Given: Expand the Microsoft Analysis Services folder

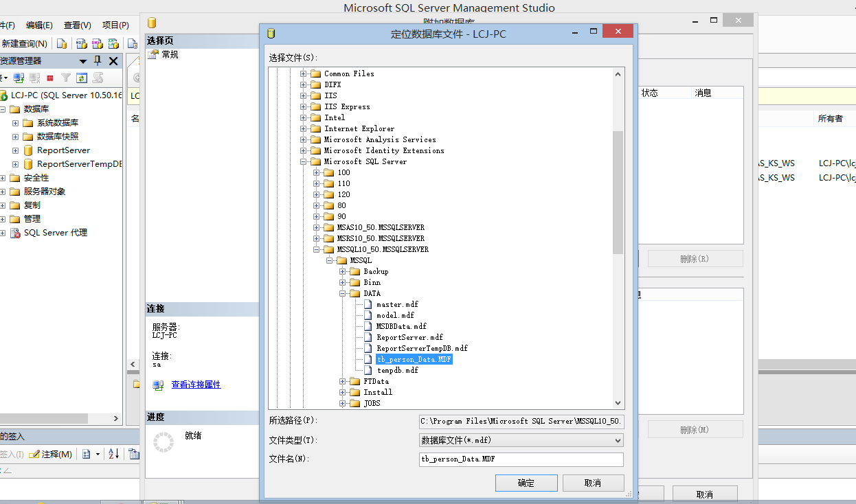Looking at the screenshot, I should tap(304, 139).
